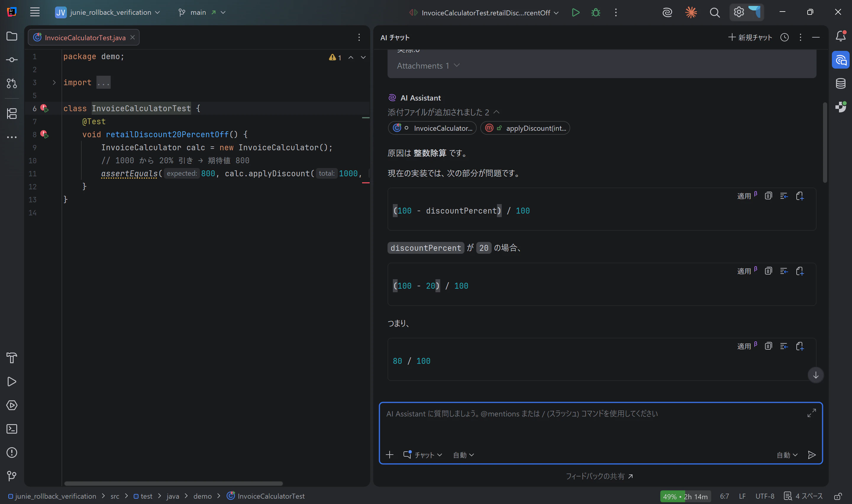Click the 'demo' breadcrumb in navigation bar
The image size is (852, 504).
(x=202, y=496)
